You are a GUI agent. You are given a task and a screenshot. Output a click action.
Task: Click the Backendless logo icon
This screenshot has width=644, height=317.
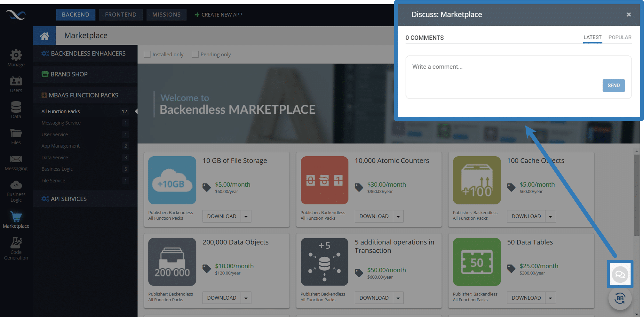[x=16, y=15]
